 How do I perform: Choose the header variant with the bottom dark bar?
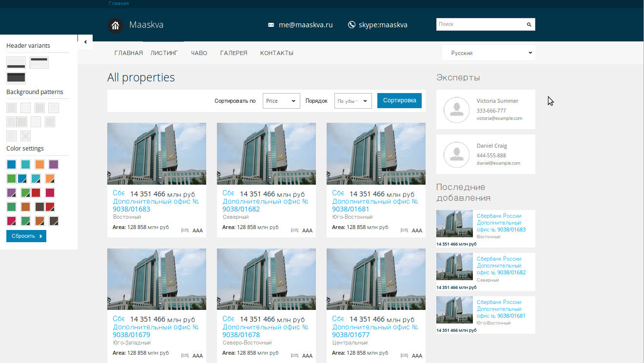(16, 63)
